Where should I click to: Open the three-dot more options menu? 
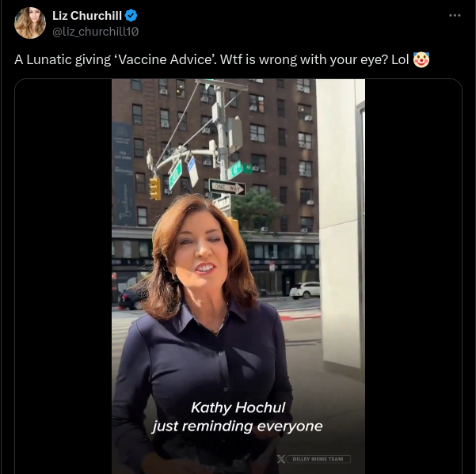(x=455, y=16)
